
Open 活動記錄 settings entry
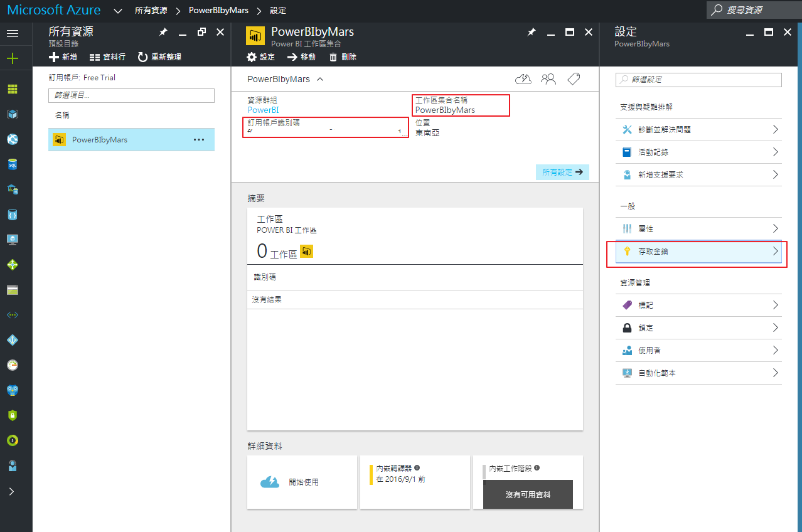point(698,152)
